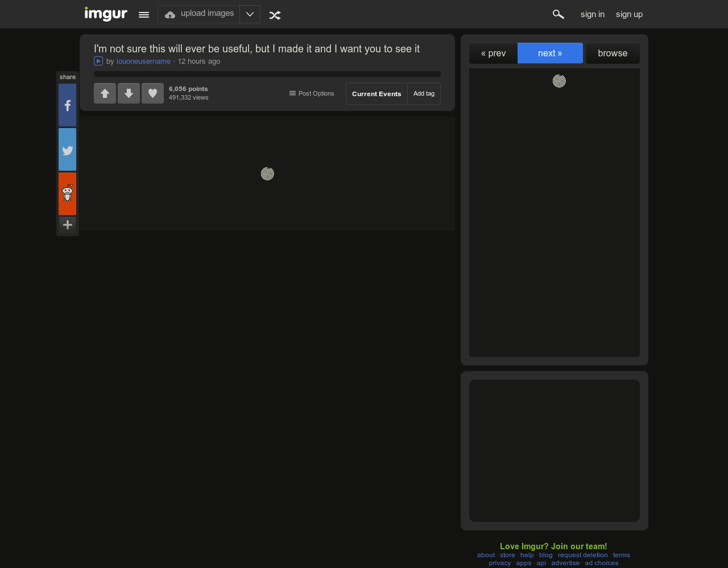Click the random shuffle icon
The width and height of the screenshot is (728, 568).
coord(275,15)
